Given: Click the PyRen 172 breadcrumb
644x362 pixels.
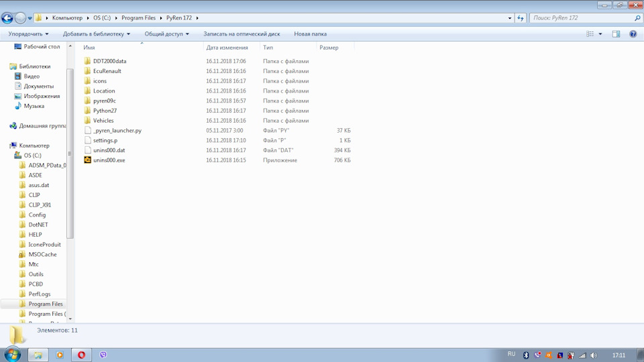Looking at the screenshot, I should 179,18.
